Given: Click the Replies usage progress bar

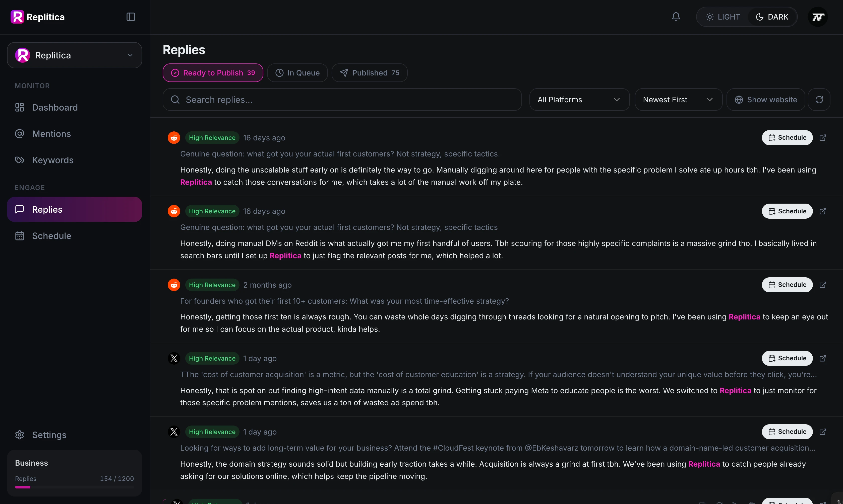Looking at the screenshot, I should point(75,487).
